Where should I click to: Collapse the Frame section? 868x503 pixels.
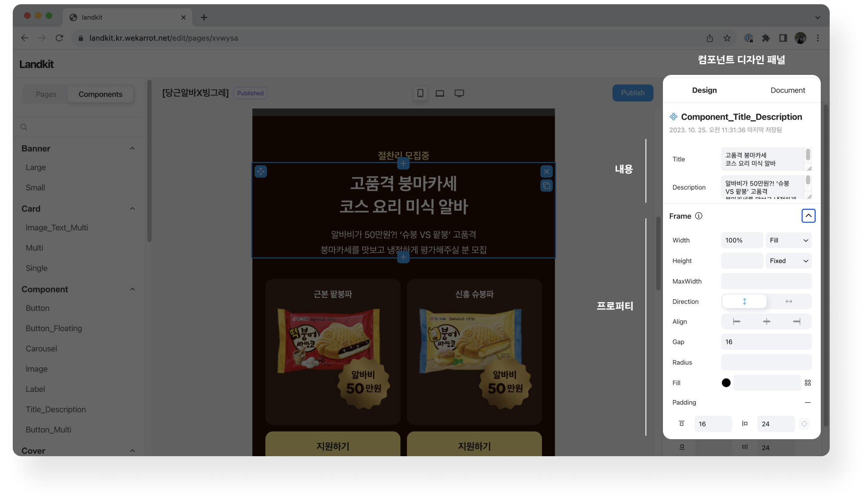coord(808,216)
